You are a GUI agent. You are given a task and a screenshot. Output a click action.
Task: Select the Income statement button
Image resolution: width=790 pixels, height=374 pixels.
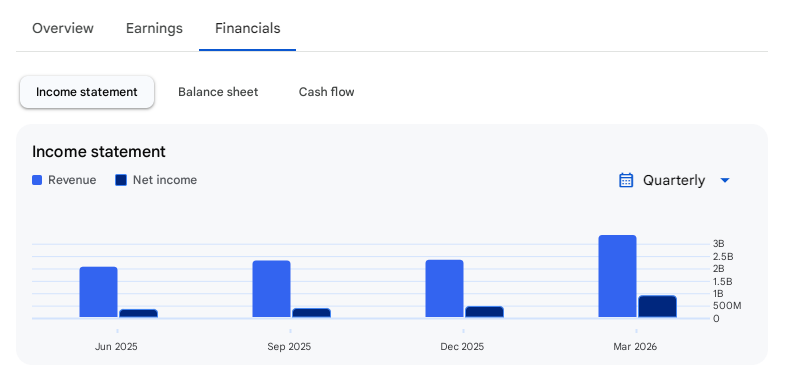pyautogui.click(x=87, y=92)
